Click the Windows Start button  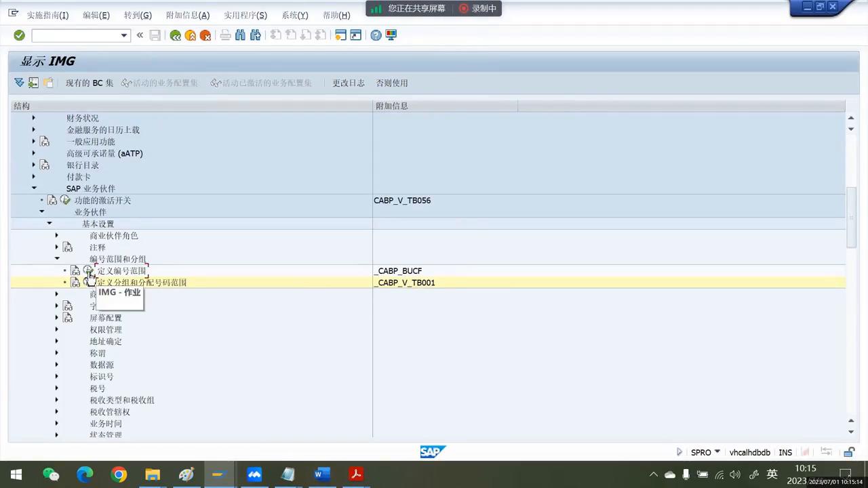(16, 474)
